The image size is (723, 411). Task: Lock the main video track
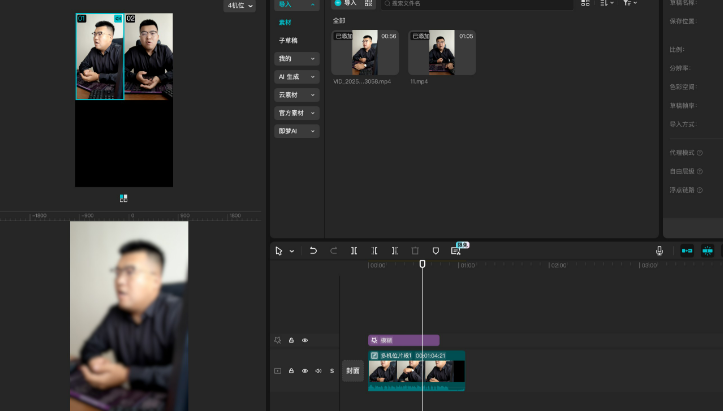(291, 371)
